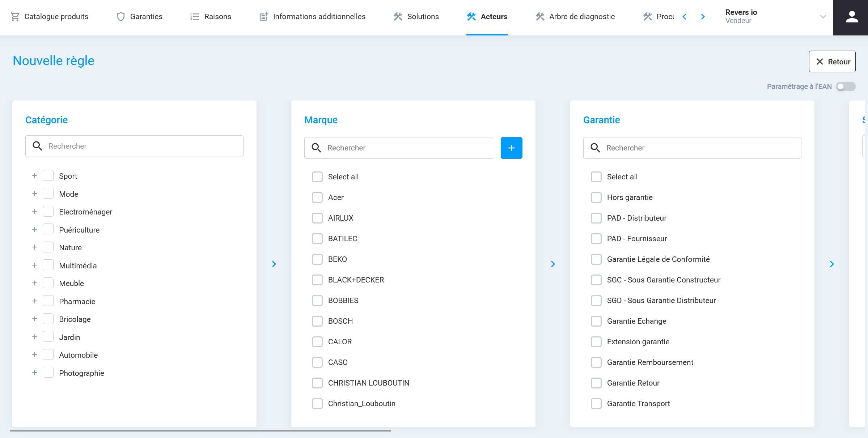Click the Retour button
The height and width of the screenshot is (438, 868).
(x=832, y=61)
